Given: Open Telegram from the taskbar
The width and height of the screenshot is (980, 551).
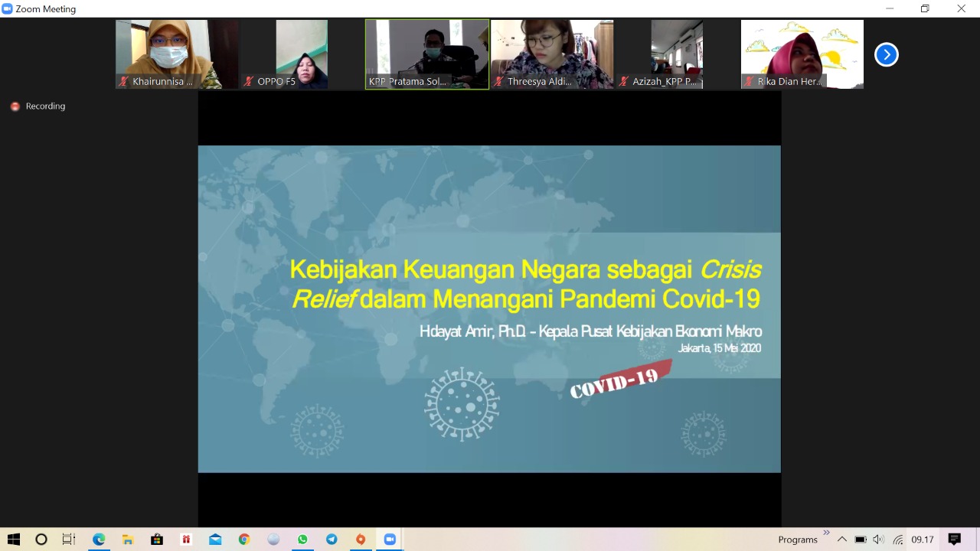Looking at the screenshot, I should [332, 540].
